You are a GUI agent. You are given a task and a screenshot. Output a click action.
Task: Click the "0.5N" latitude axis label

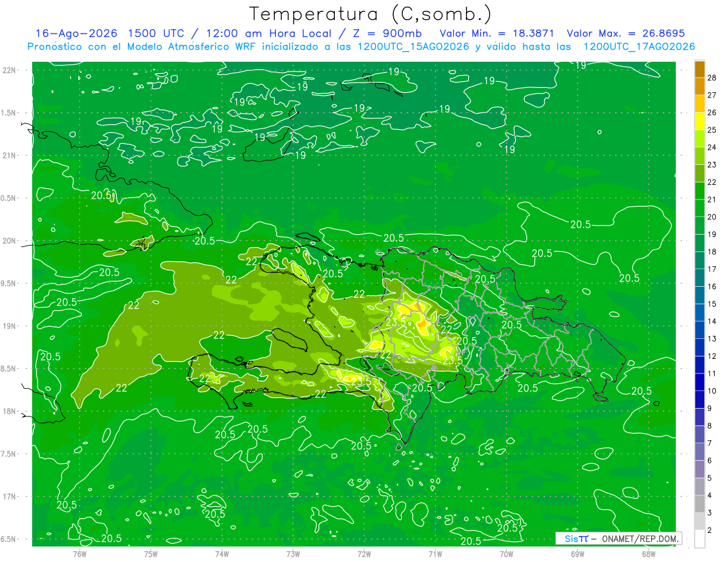pyautogui.click(x=8, y=198)
